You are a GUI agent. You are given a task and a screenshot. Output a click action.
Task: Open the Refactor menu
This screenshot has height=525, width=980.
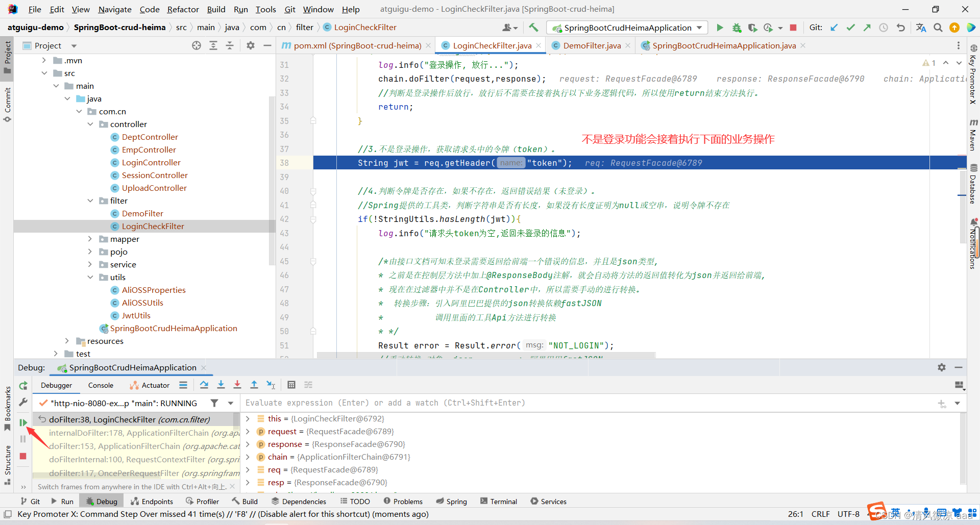click(x=183, y=9)
